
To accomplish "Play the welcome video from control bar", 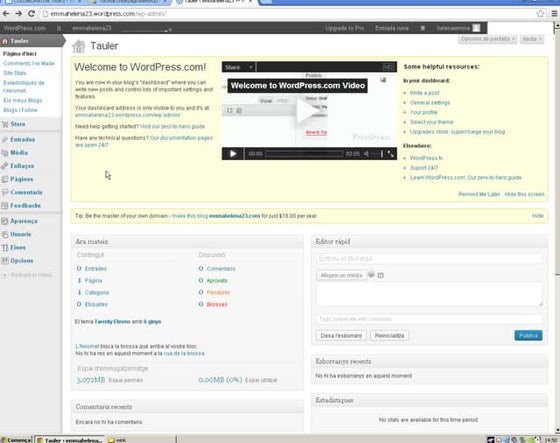I will point(233,154).
